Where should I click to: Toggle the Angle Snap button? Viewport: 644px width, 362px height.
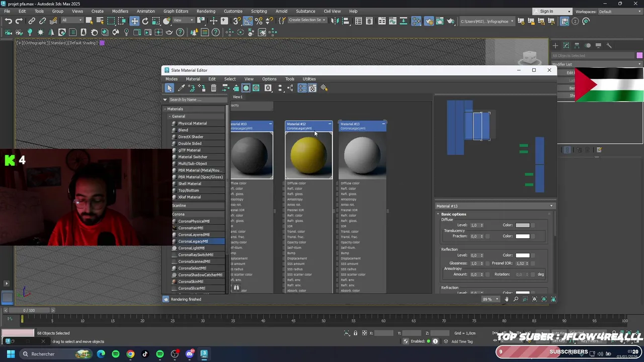coord(248,21)
